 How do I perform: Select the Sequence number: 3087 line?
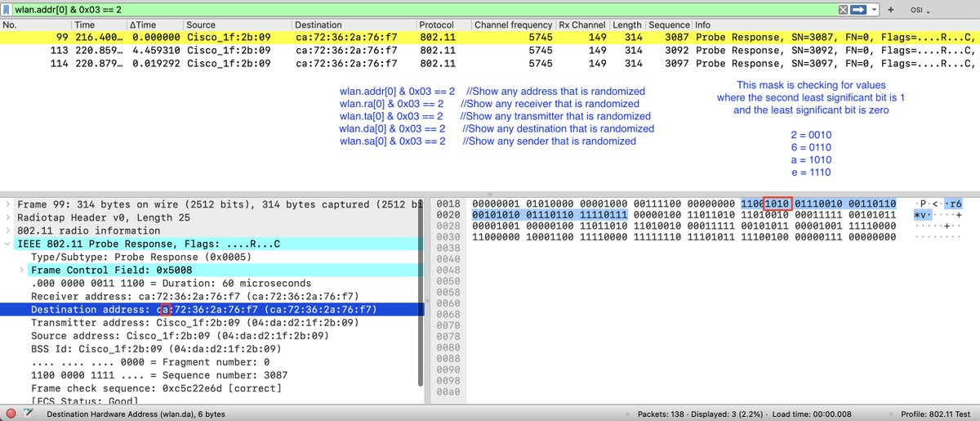[x=212, y=374]
